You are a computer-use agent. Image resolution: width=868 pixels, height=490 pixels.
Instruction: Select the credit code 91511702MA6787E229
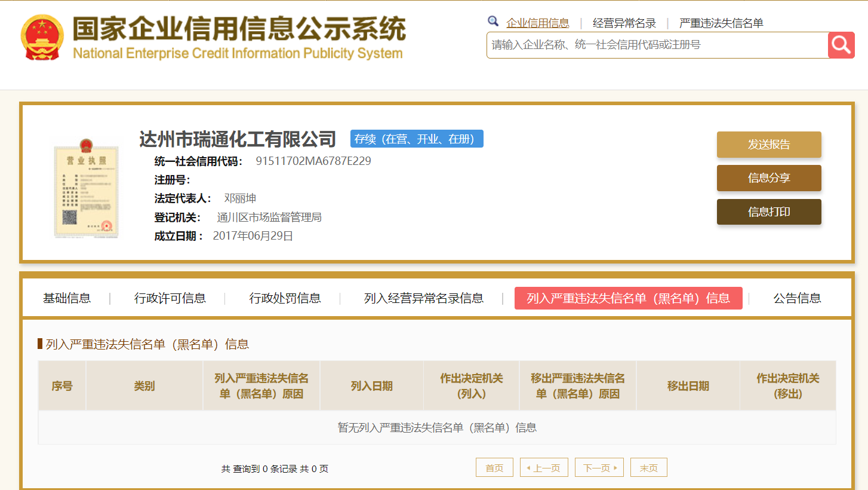click(x=313, y=161)
